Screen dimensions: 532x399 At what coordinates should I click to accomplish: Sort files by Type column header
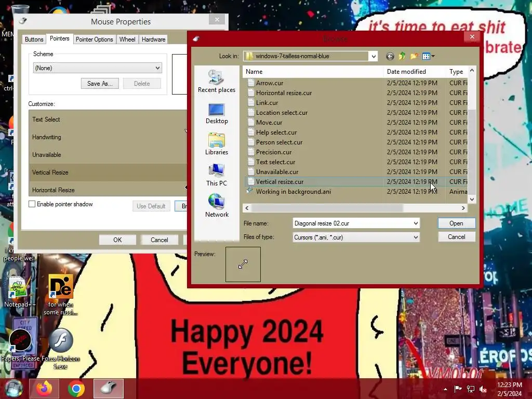tap(457, 72)
